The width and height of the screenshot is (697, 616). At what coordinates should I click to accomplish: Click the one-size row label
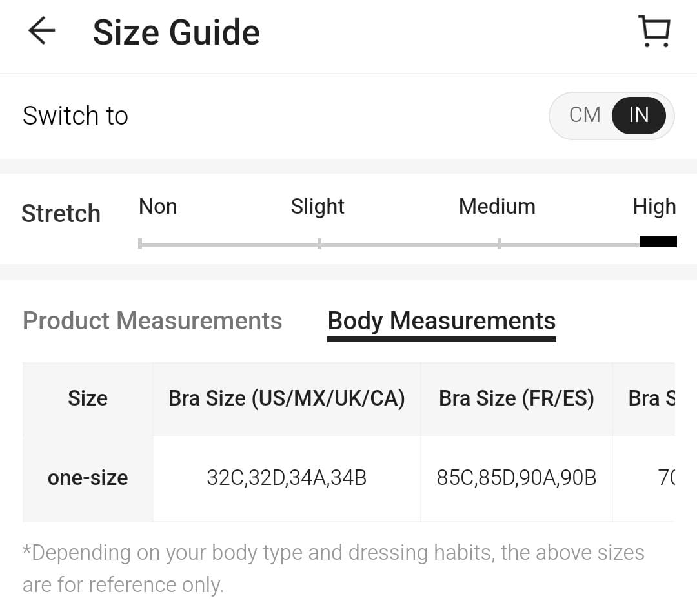(88, 478)
